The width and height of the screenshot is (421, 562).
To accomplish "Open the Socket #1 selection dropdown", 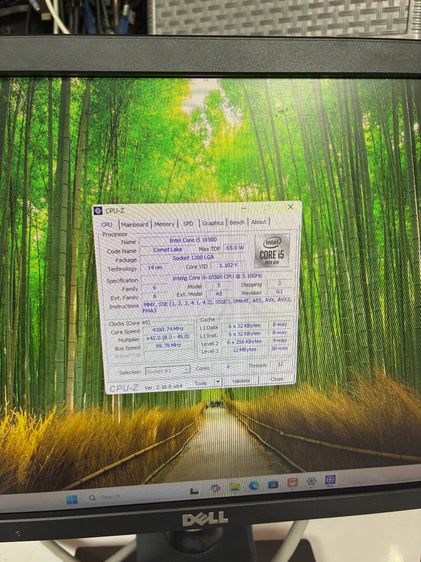I will click(x=167, y=371).
